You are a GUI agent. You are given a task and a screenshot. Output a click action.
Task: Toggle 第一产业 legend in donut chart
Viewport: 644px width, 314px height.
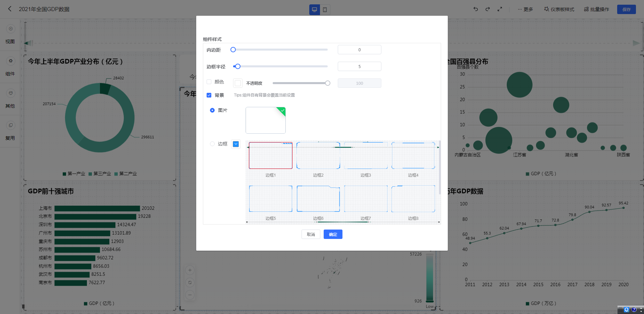(x=74, y=174)
